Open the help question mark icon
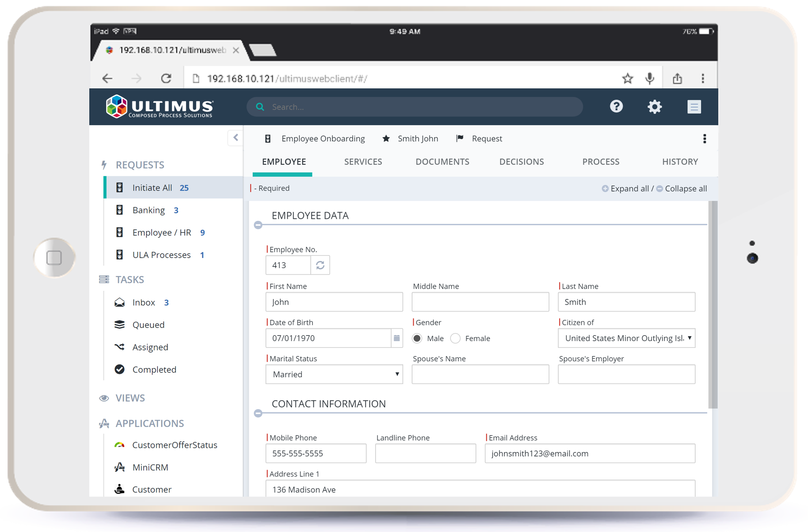The width and height of the screenshot is (808, 532). pos(616,106)
